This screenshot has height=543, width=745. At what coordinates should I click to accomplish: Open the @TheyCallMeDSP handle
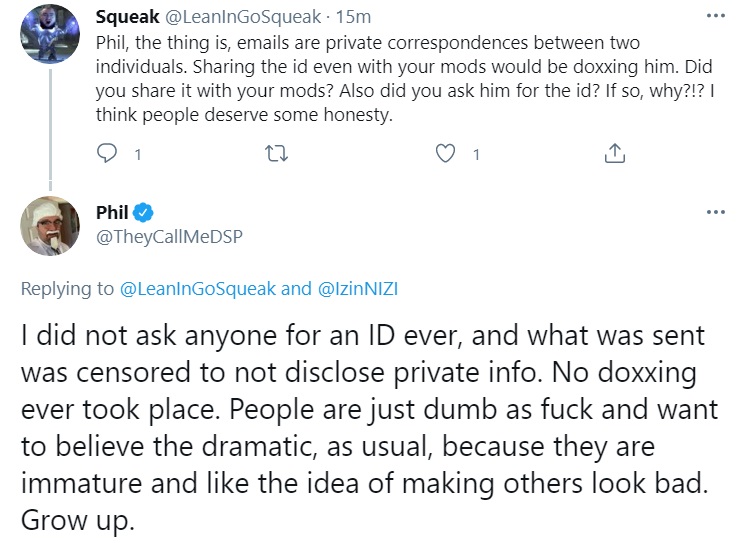click(x=169, y=237)
